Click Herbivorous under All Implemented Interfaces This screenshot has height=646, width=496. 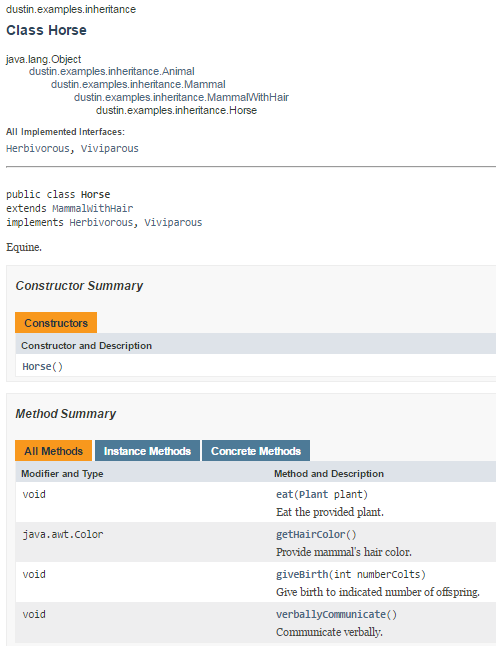(38, 148)
